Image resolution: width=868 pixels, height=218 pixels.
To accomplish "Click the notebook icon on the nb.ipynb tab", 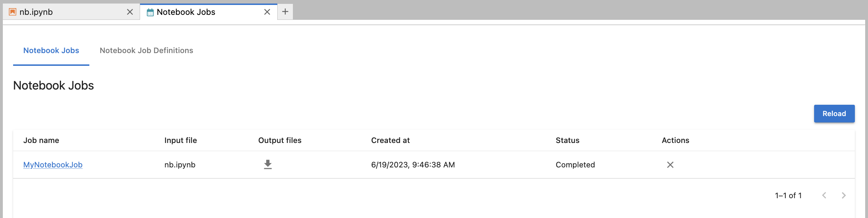I will click(x=13, y=12).
